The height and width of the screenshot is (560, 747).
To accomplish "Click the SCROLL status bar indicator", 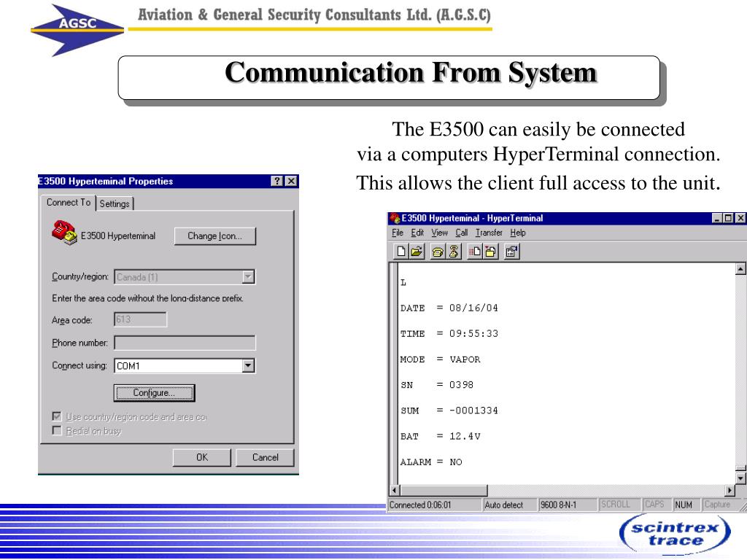I will pyautogui.click(x=619, y=505).
